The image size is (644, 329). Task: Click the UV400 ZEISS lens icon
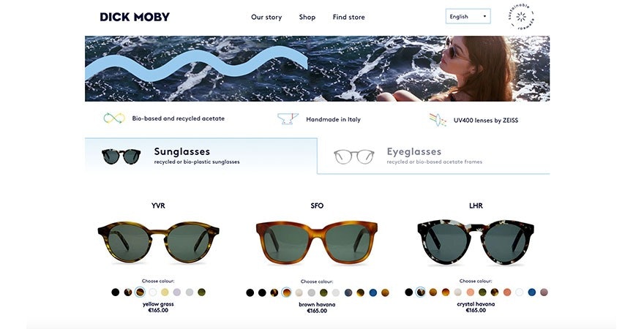point(438,120)
